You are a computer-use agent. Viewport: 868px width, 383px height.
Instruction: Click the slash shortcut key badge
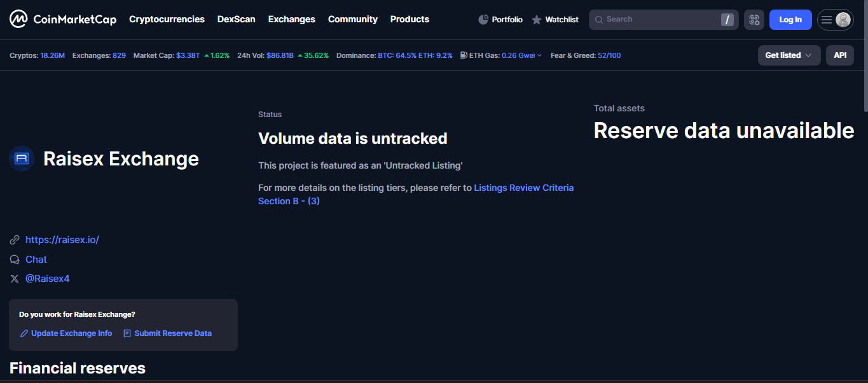point(727,20)
